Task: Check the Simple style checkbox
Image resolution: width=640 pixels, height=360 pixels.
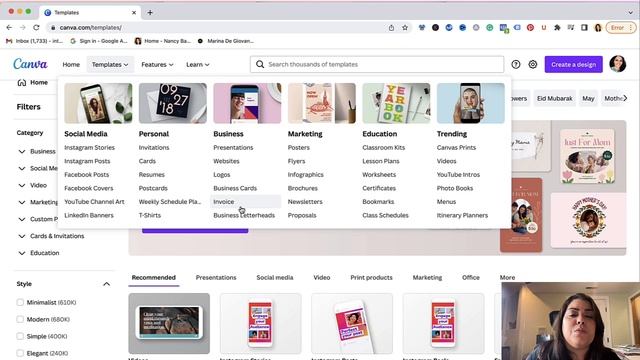Action: point(20,336)
